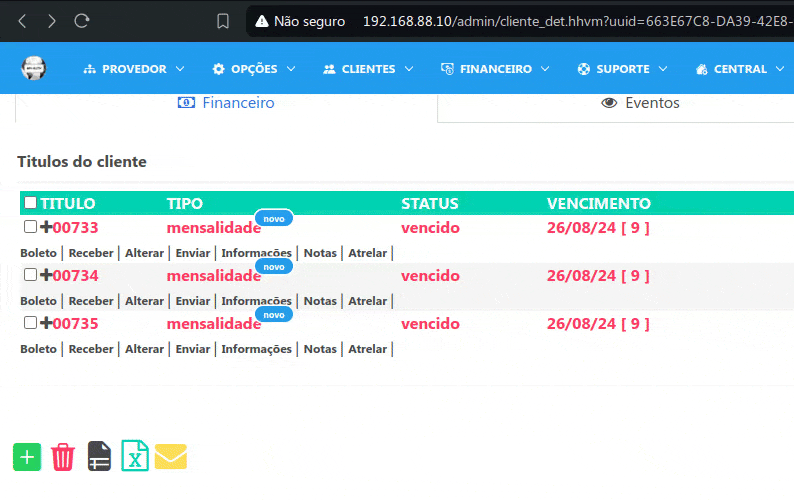
Task: Click the system logo in navbar
Action: 34,69
